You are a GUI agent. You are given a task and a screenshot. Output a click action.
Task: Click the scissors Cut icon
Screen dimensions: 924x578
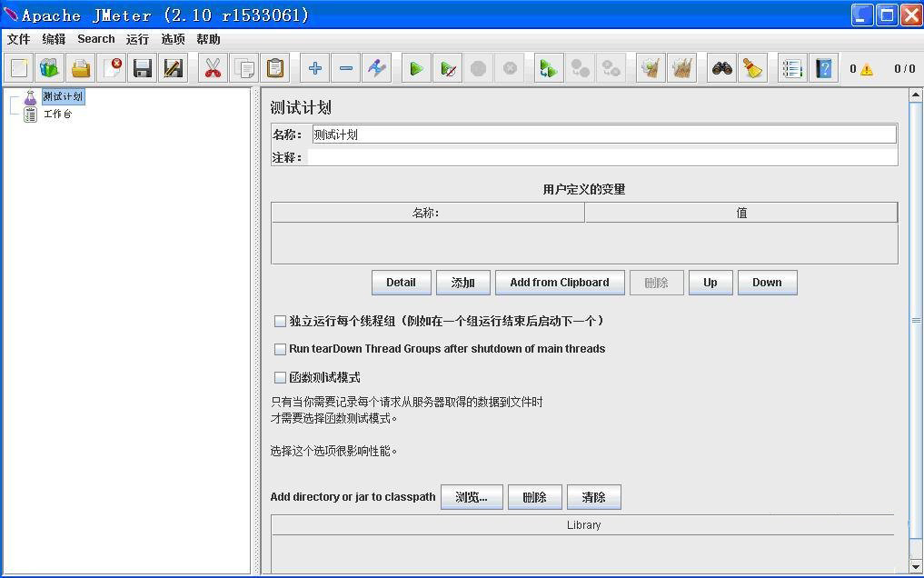click(x=213, y=69)
